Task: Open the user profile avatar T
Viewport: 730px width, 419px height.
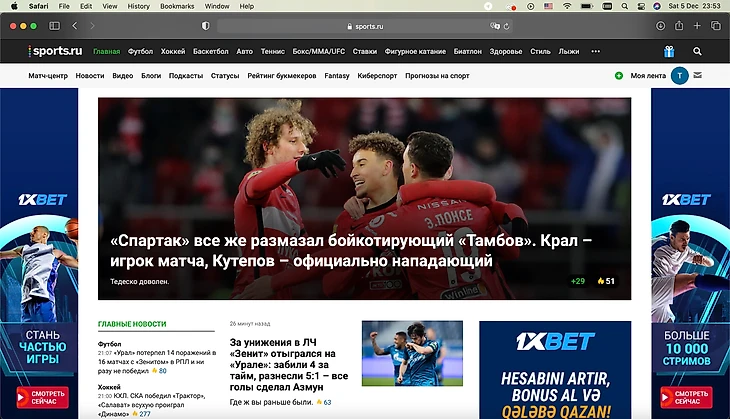Action: [x=680, y=75]
